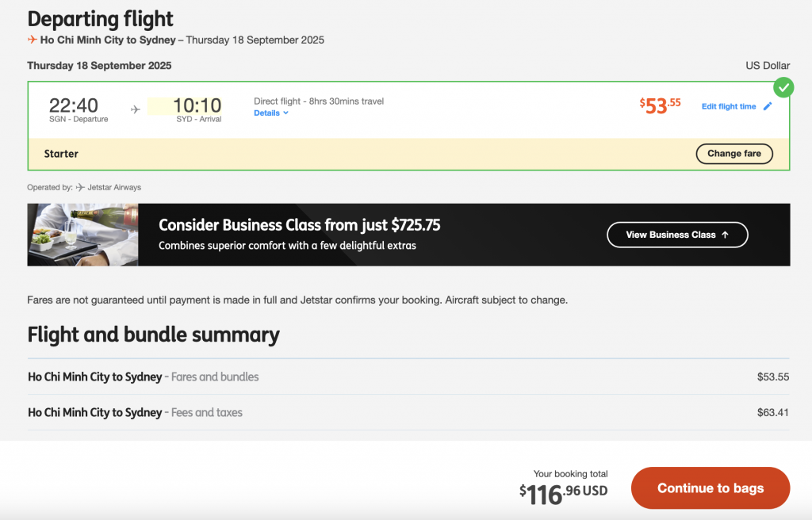
Task: Click the US Dollar currency label
Action: tap(768, 65)
